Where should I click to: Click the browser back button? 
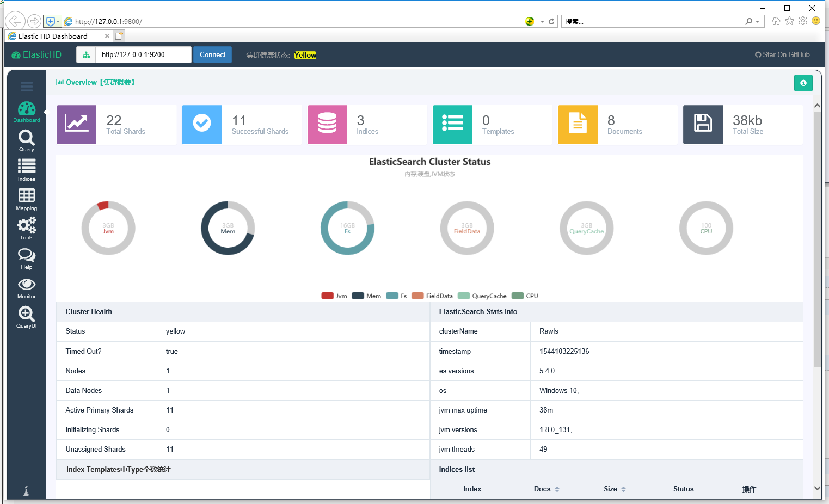(x=15, y=21)
